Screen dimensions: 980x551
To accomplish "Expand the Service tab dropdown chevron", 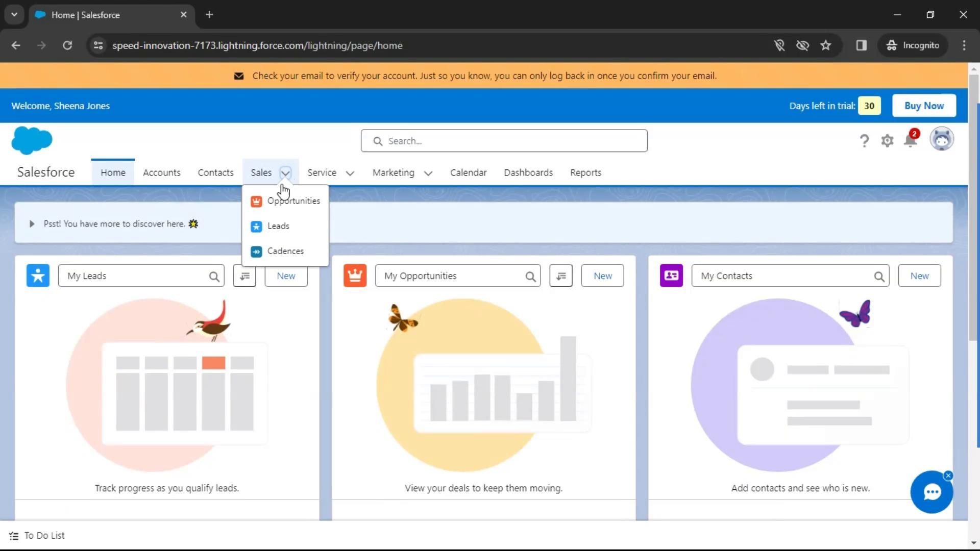I will [350, 173].
